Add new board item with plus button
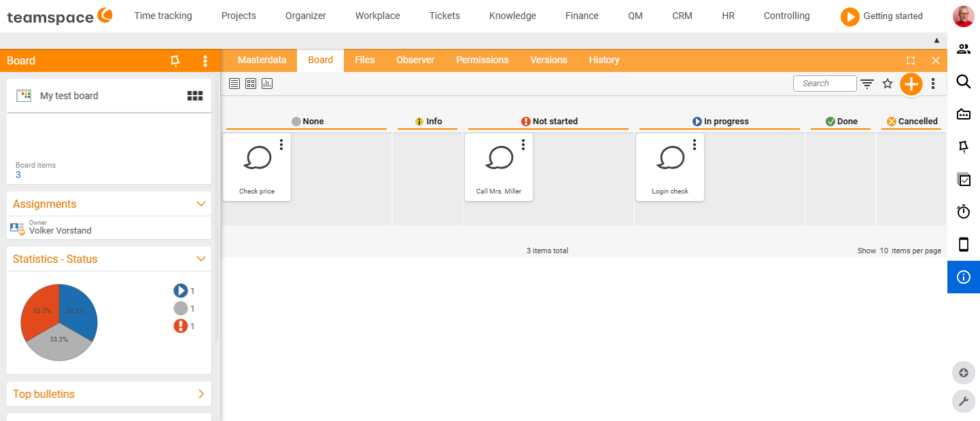Image resolution: width=980 pixels, height=421 pixels. (911, 84)
